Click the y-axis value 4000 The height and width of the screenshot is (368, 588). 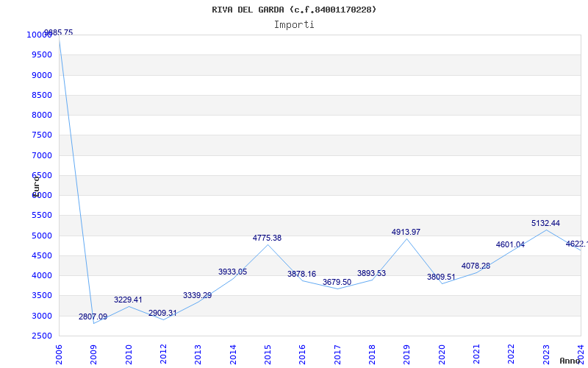point(42,275)
